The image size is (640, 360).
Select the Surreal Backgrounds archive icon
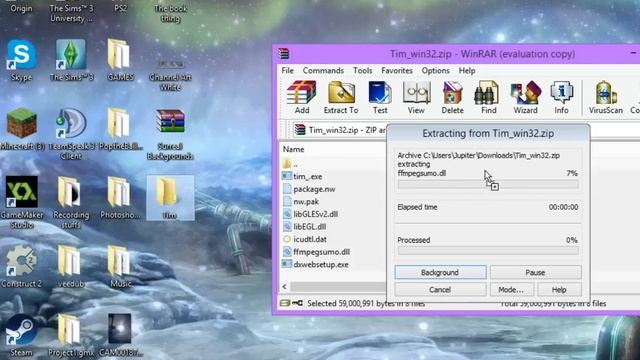[x=170, y=133]
